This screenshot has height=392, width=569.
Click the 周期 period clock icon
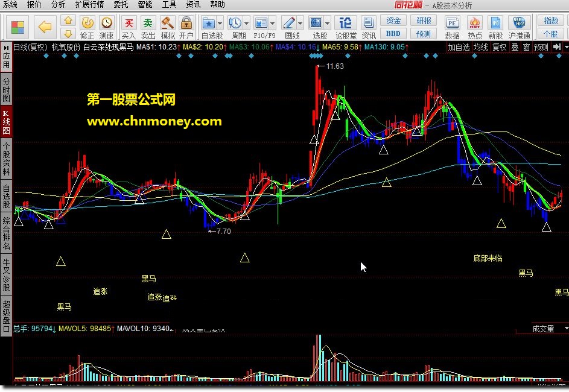(x=235, y=24)
